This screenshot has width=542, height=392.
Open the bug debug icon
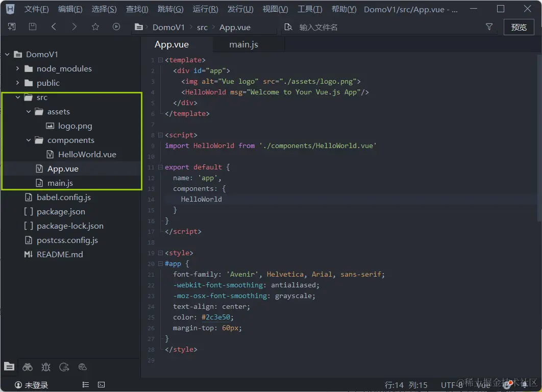(46, 367)
